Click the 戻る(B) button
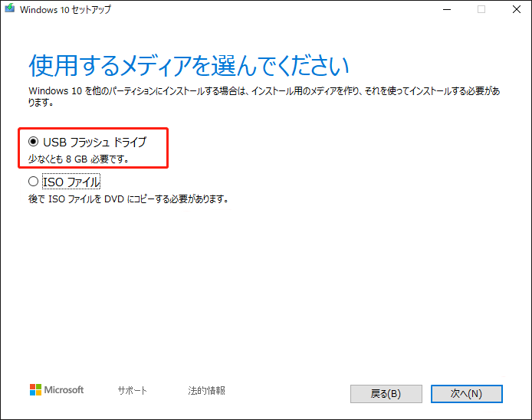Image resolution: width=532 pixels, height=420 pixels. click(x=386, y=393)
